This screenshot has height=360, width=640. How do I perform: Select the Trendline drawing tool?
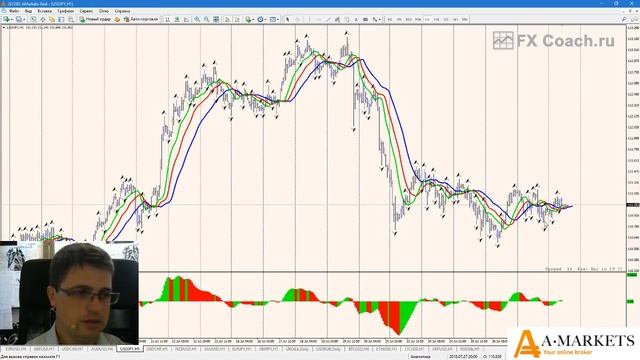(x=328, y=19)
